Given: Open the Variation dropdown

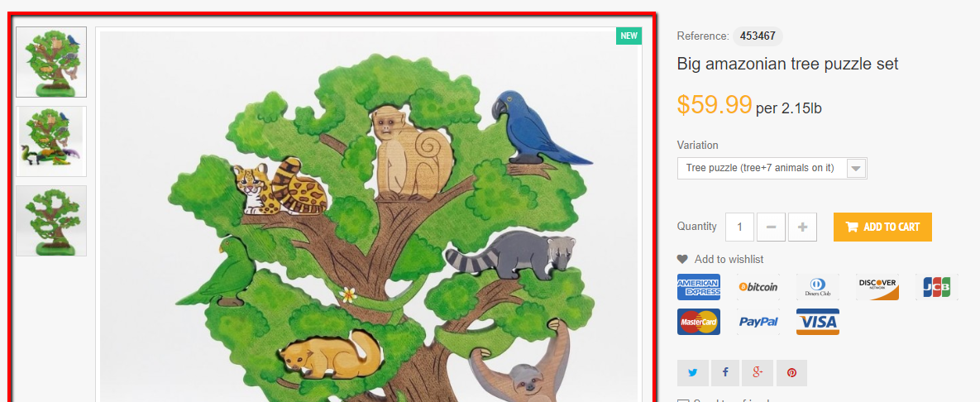Looking at the screenshot, I should pyautogui.click(x=772, y=168).
